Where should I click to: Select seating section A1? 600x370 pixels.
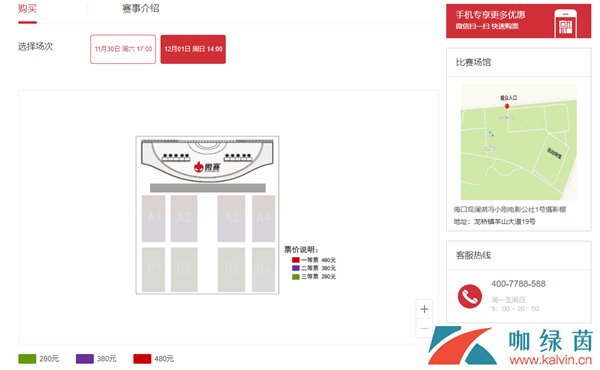[153, 218]
